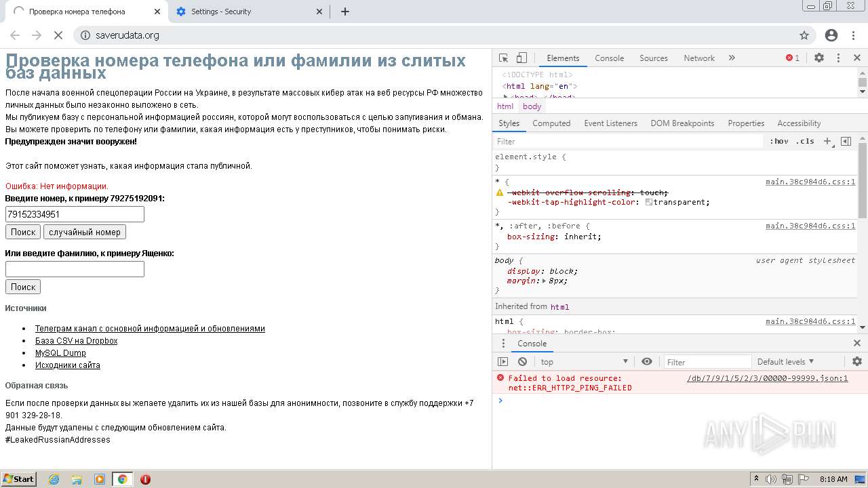Close the console drawer

pyautogui.click(x=857, y=344)
